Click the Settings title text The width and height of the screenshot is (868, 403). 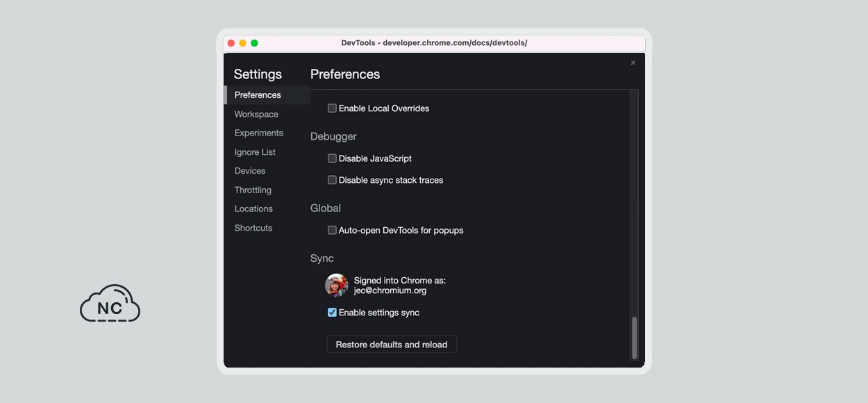point(258,74)
